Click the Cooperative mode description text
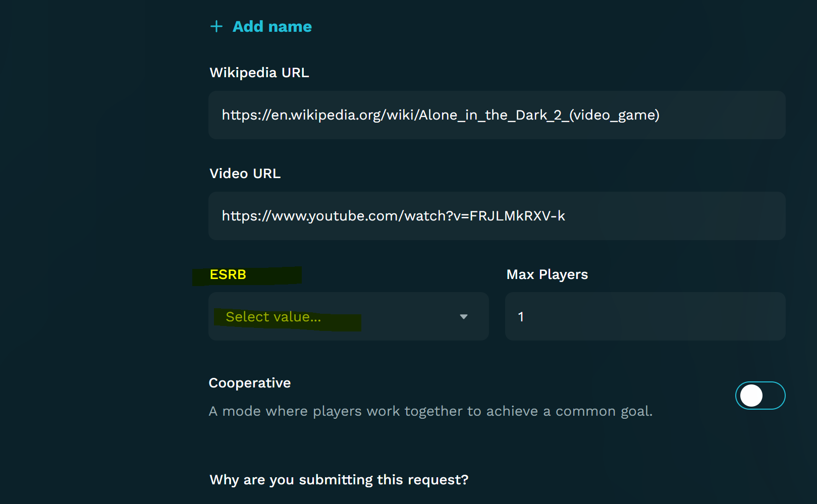This screenshot has width=817, height=504. 430,411
